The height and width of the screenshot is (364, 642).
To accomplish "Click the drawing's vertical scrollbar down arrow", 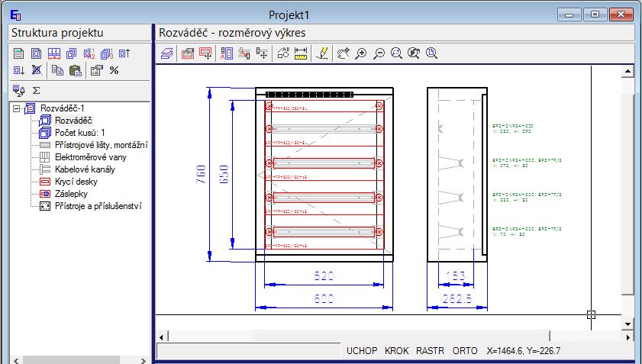I will tap(627, 324).
